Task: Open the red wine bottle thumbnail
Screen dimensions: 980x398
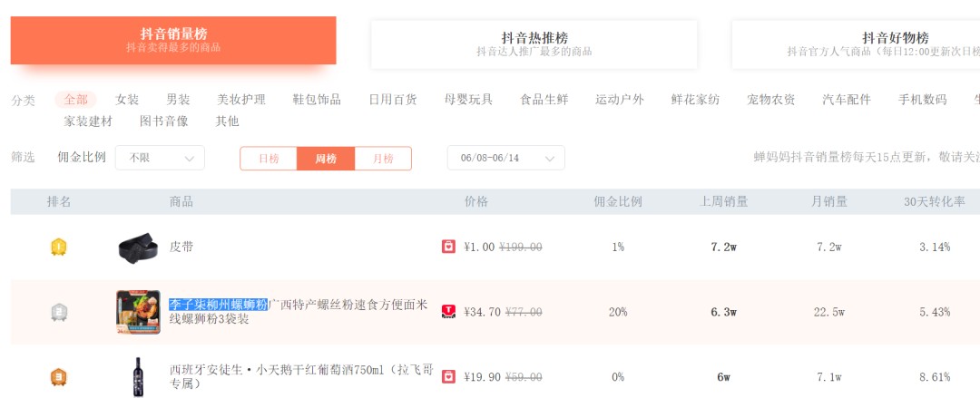Action: [138, 377]
